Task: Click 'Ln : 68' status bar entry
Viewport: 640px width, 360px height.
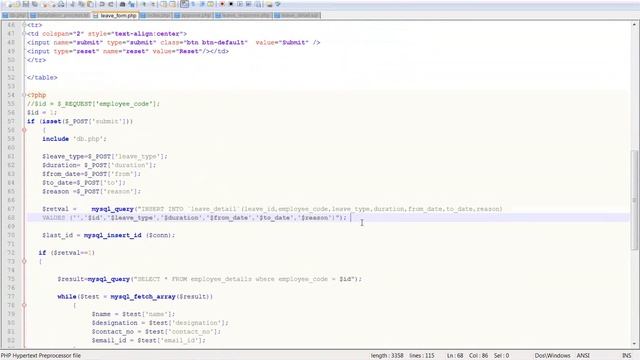Action: 455,356
